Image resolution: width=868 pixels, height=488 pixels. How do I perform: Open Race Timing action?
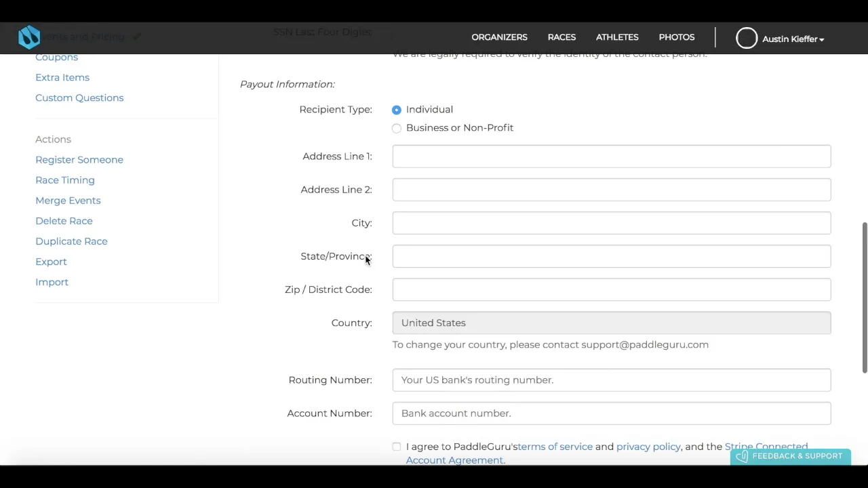(x=65, y=180)
